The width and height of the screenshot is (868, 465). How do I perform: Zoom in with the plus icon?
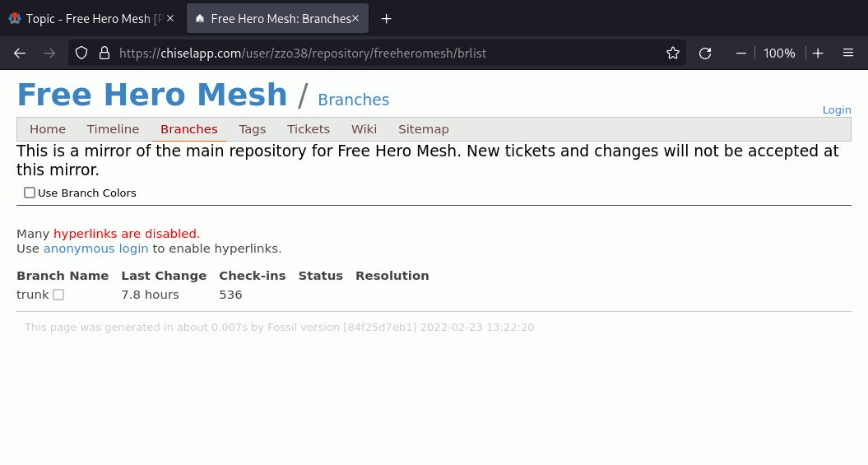818,53
